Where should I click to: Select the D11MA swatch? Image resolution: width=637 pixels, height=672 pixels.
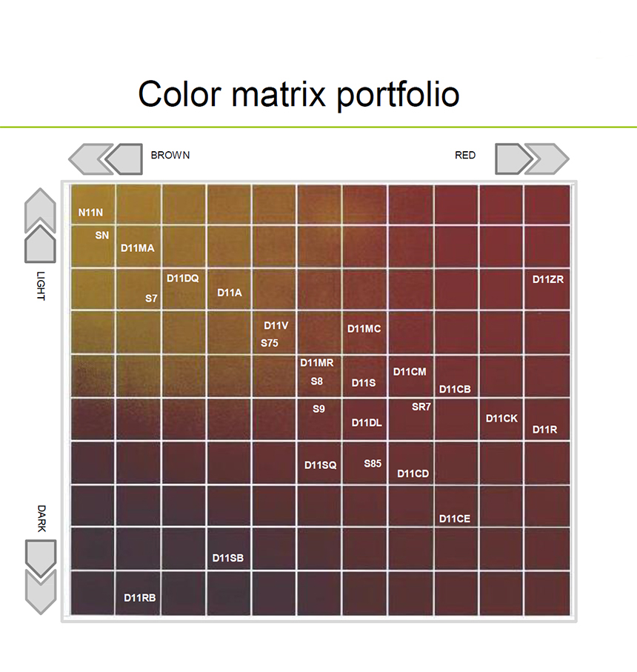139,247
